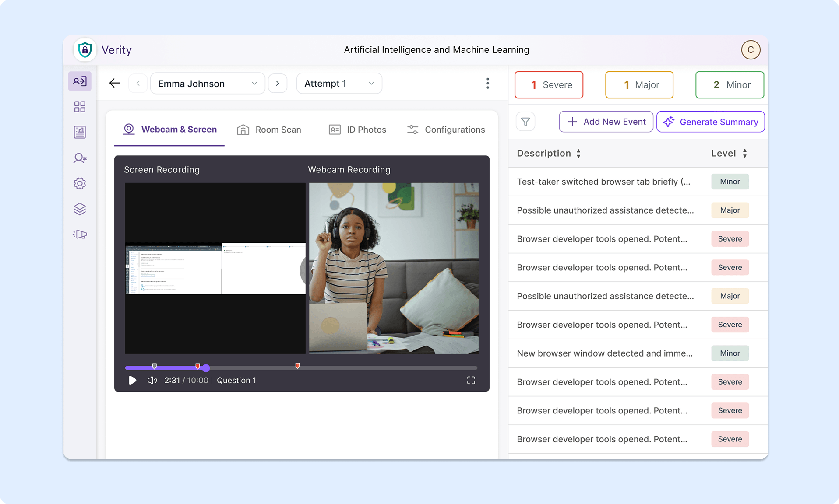Open the user settings sidebar icon
Viewport: 839px width, 504px height.
pyautogui.click(x=80, y=158)
